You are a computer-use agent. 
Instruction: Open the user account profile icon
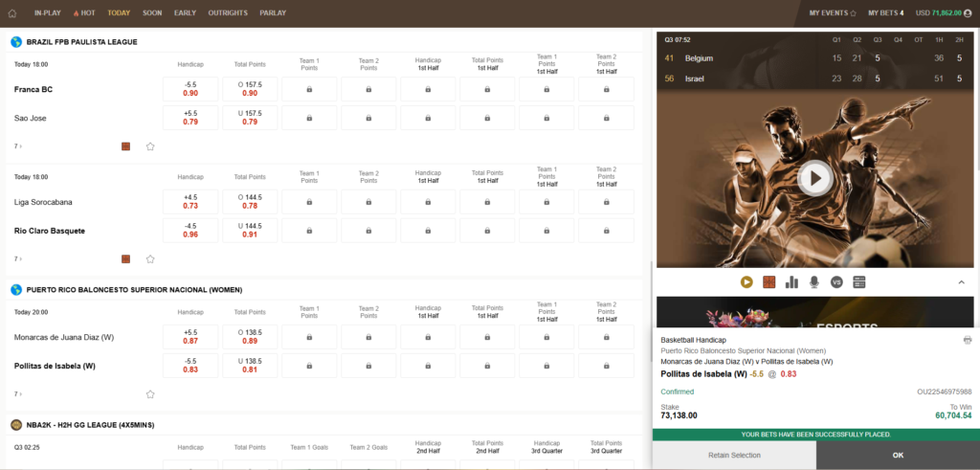point(967,13)
